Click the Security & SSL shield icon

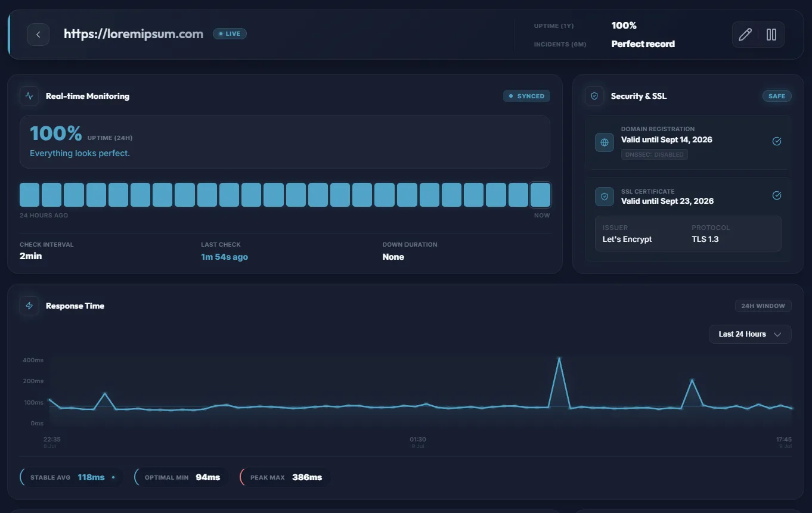coord(594,96)
